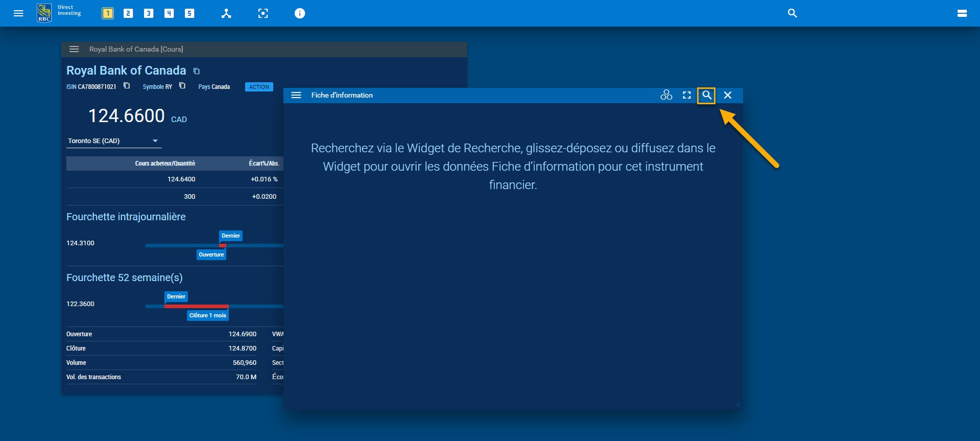
Task: Select the 52-week low 122.3600
Action: point(80,304)
